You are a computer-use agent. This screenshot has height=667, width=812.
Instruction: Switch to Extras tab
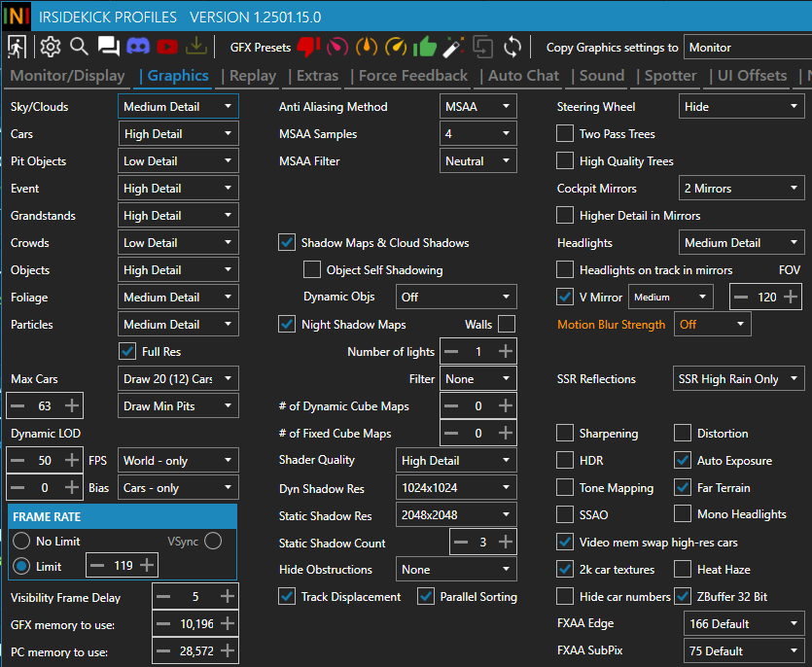point(317,76)
